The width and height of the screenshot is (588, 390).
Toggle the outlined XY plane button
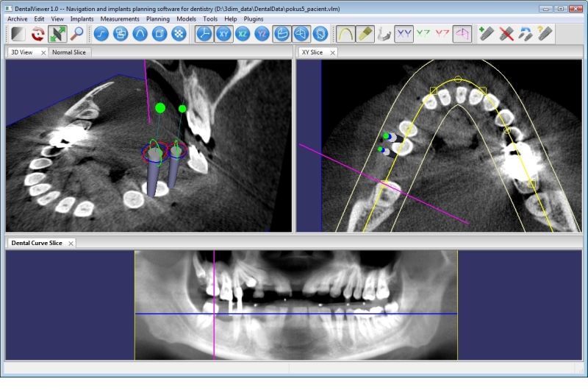tap(404, 34)
